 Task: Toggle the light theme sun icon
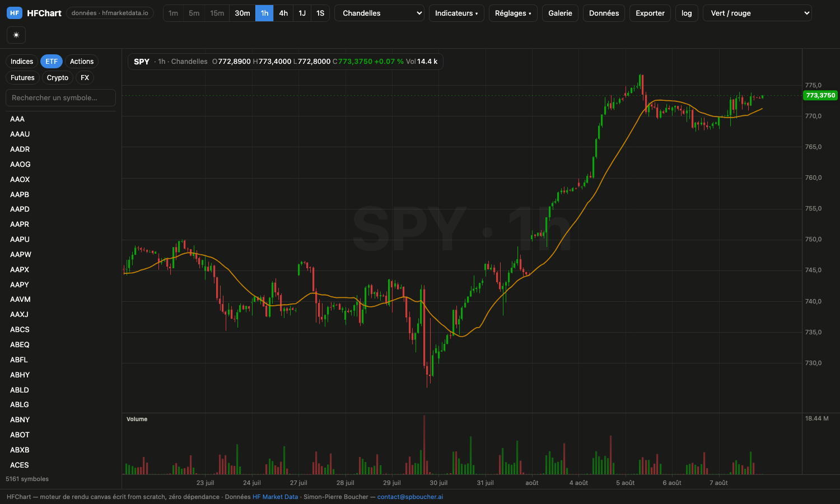click(16, 35)
